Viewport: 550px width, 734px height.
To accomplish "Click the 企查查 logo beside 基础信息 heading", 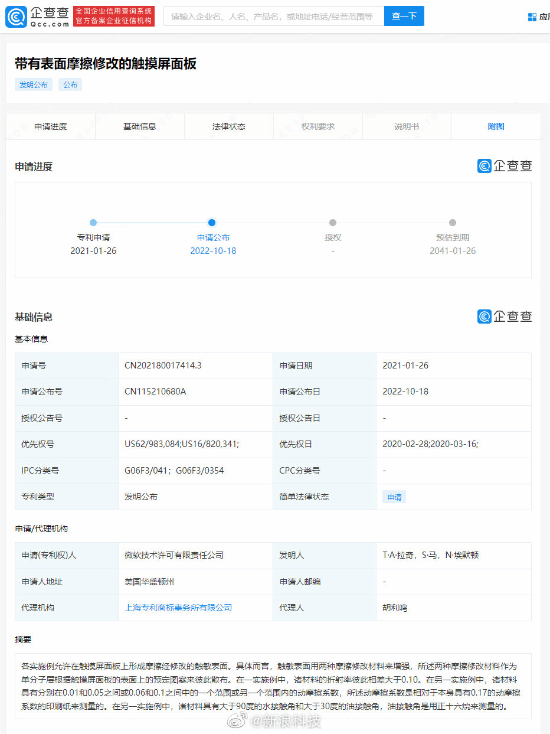I will [505, 316].
